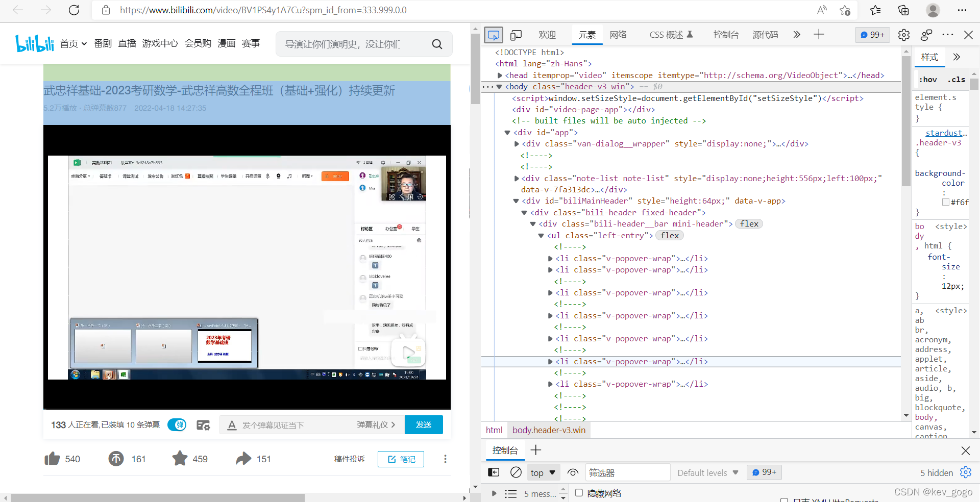This screenshot has width=980, height=502.
Task: Open browser collections icon
Action: click(x=903, y=10)
